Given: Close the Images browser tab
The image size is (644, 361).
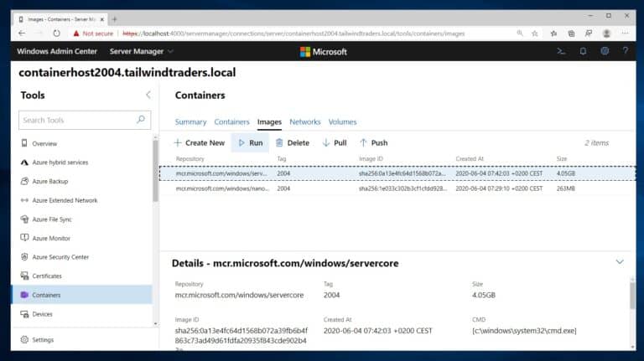Looking at the screenshot, I should click(101, 19).
